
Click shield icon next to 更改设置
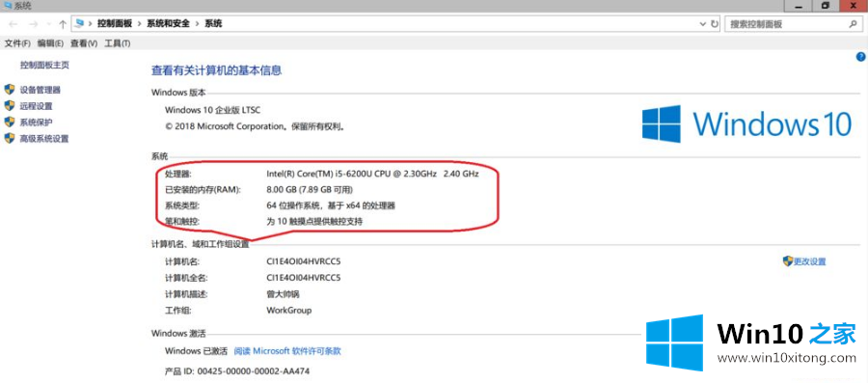(x=788, y=261)
